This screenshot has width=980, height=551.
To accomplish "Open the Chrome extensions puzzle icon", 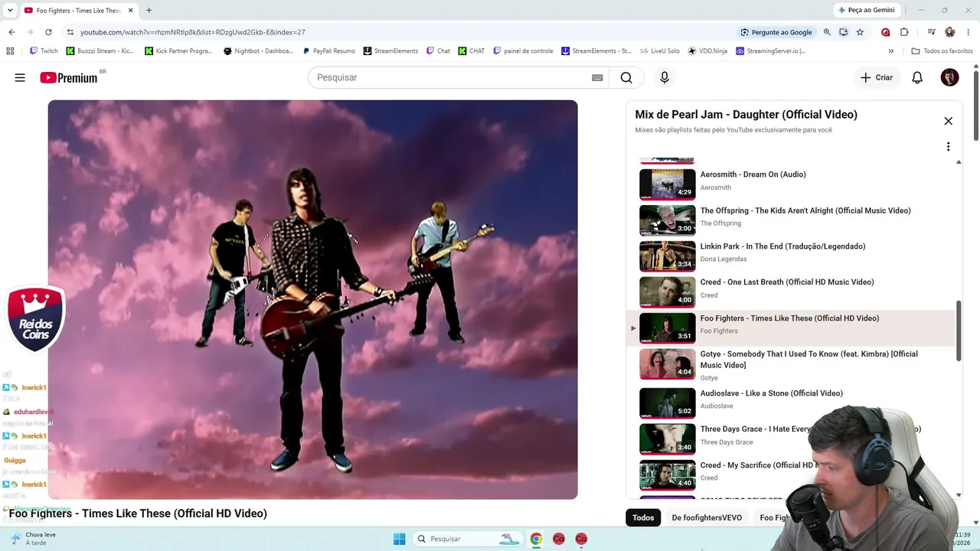I will point(904,32).
